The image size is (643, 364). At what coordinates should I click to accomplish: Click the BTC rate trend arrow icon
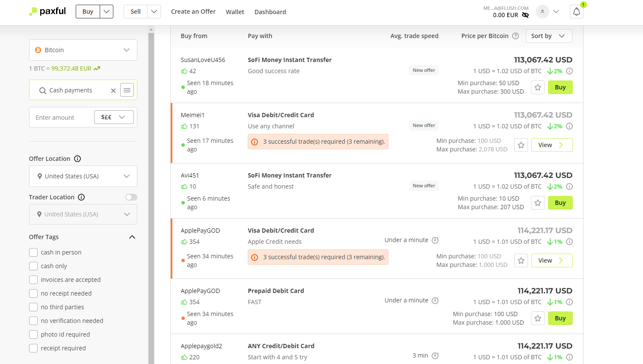click(97, 68)
